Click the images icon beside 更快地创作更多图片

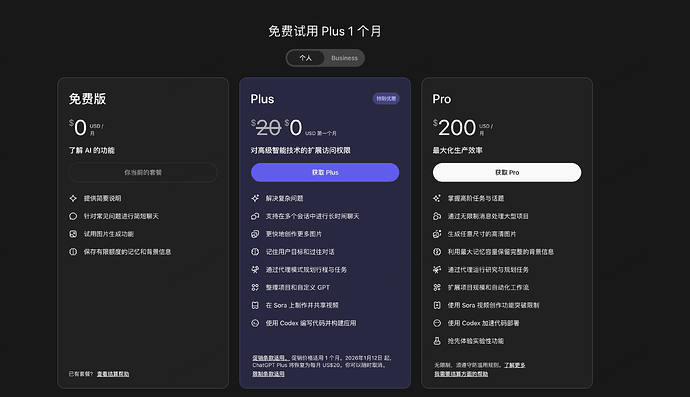tap(255, 234)
